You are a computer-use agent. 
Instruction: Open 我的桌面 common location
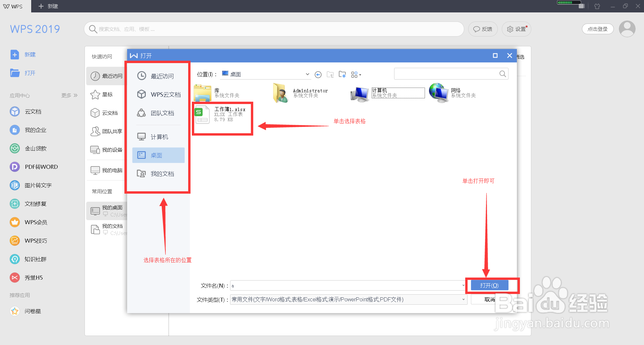click(107, 211)
